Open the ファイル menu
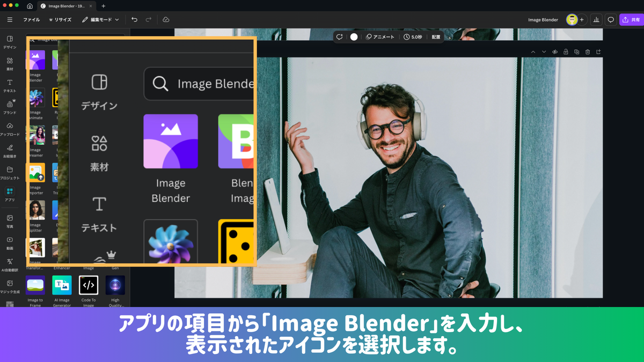The image size is (644, 362). 31,20
